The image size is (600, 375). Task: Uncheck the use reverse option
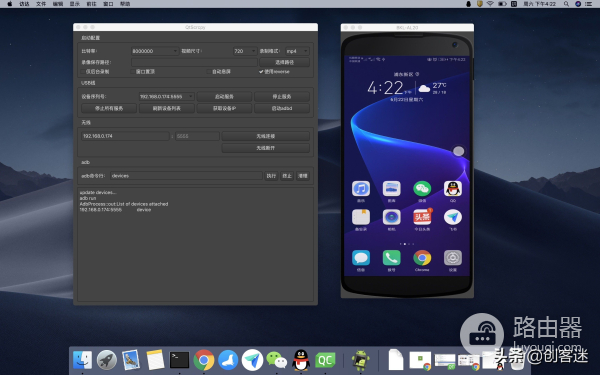pos(261,72)
